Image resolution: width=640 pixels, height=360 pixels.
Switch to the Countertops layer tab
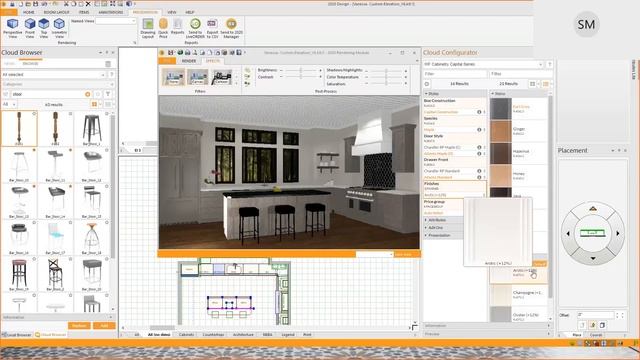tap(213, 335)
